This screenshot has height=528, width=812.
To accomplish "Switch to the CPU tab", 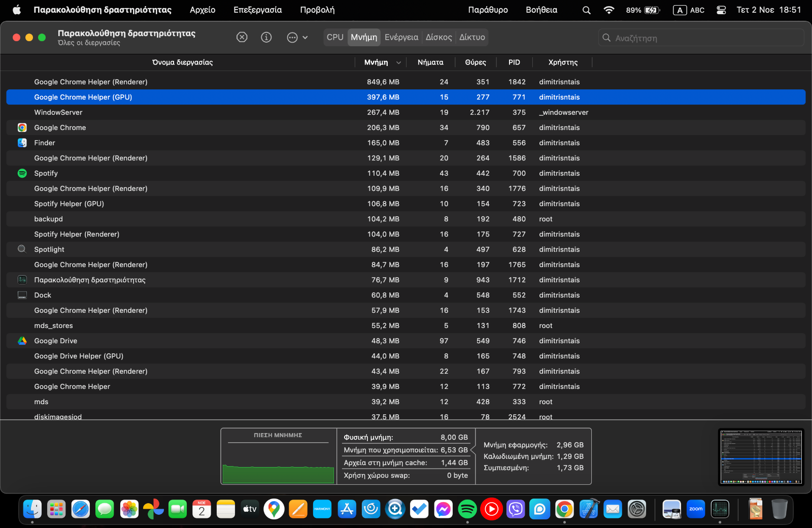I will (335, 37).
